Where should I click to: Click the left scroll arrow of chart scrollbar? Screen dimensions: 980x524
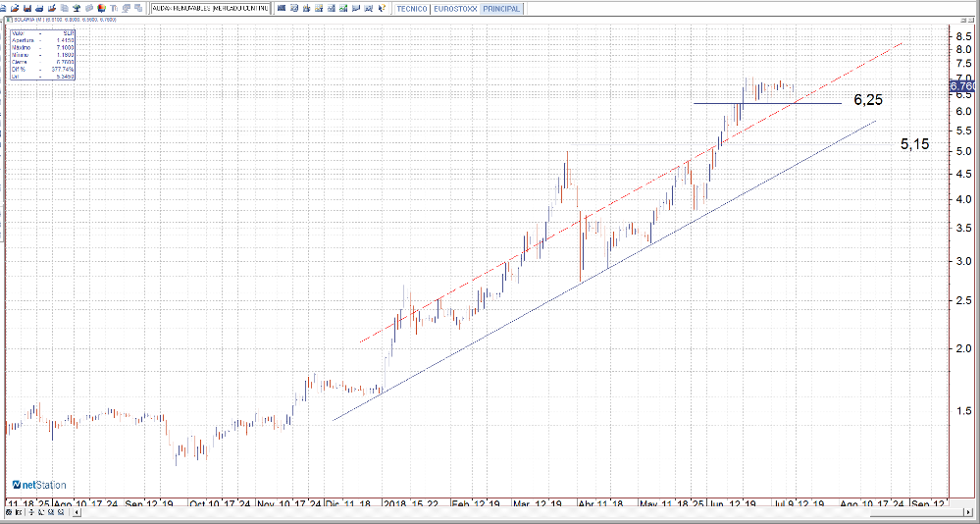coord(77,512)
